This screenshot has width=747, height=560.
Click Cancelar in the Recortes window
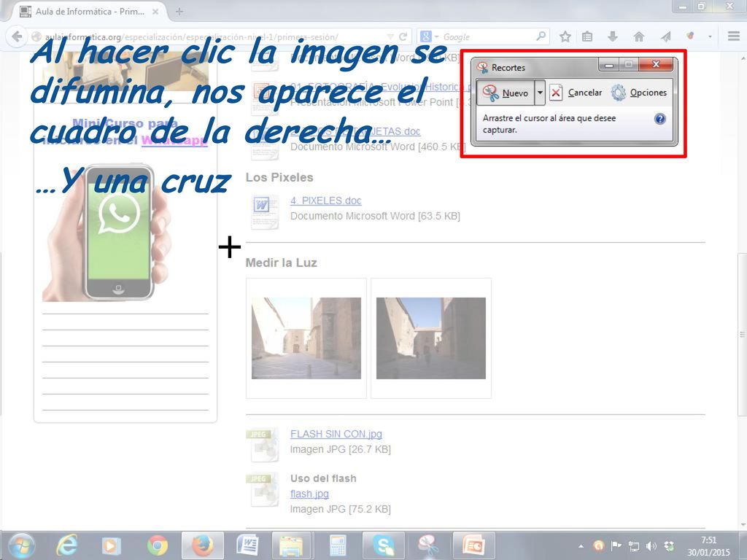coord(576,93)
